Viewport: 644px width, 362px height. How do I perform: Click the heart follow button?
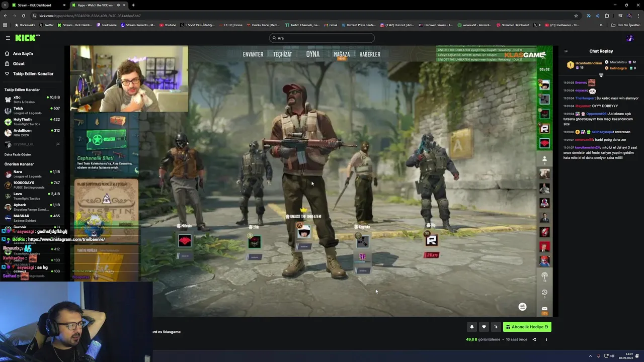click(484, 327)
